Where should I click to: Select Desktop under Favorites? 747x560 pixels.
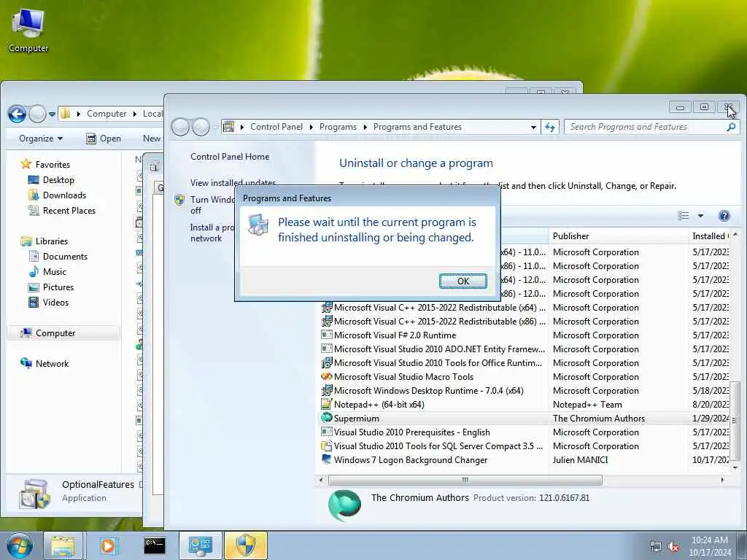52,180
